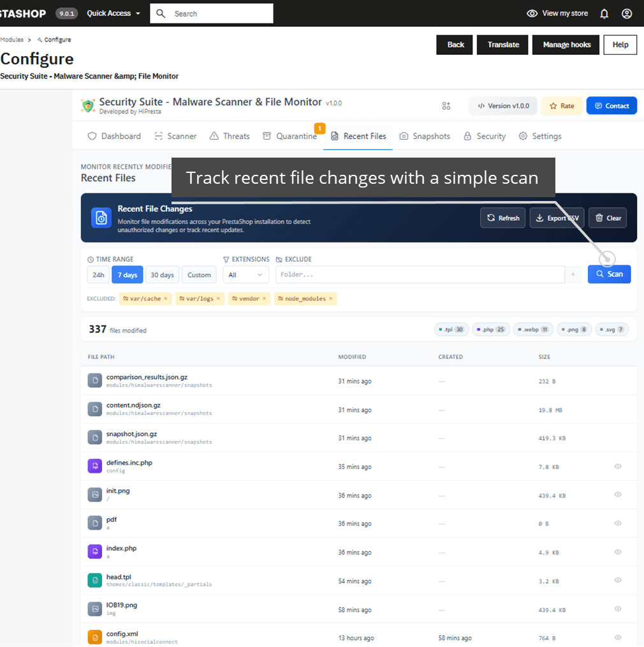Click the Clear button
This screenshot has height=647, width=644.
(608, 218)
